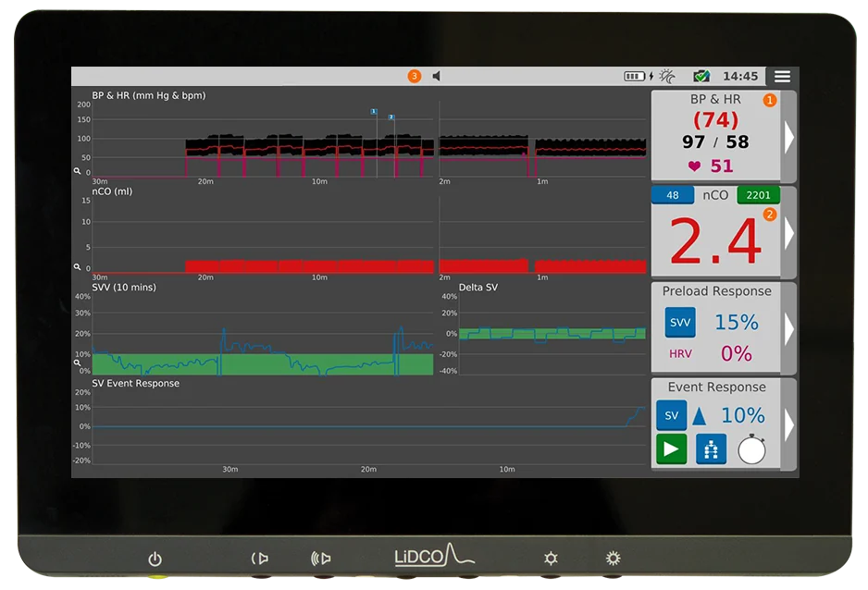Image resolution: width=868 pixels, height=590 pixels.
Task: Click the alert badge 1 on BP & HR
Action: coord(770,100)
